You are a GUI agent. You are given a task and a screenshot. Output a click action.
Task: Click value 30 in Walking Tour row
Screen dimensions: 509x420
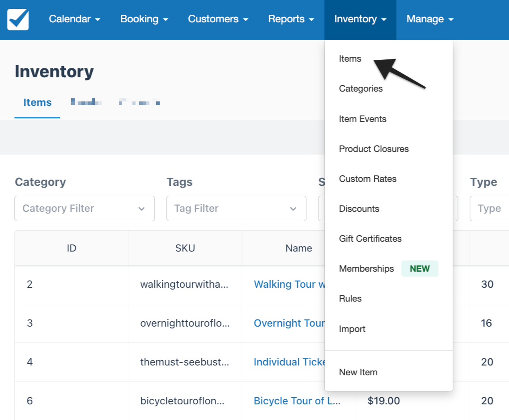click(487, 285)
